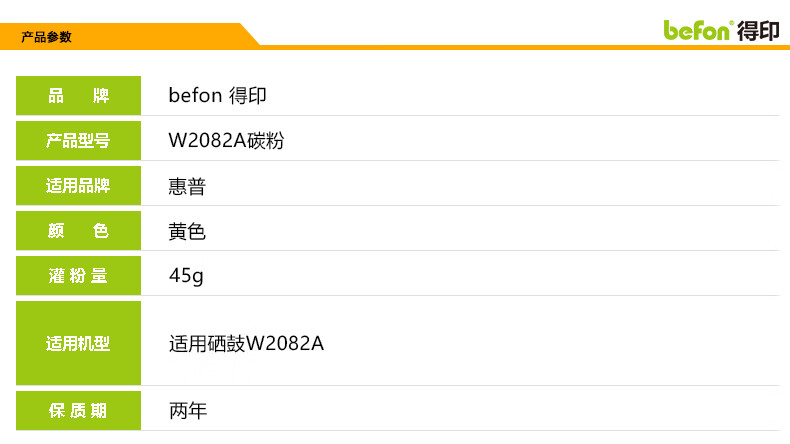Click the 颜色 green label cell
790x444 pixels.
pos(78,231)
